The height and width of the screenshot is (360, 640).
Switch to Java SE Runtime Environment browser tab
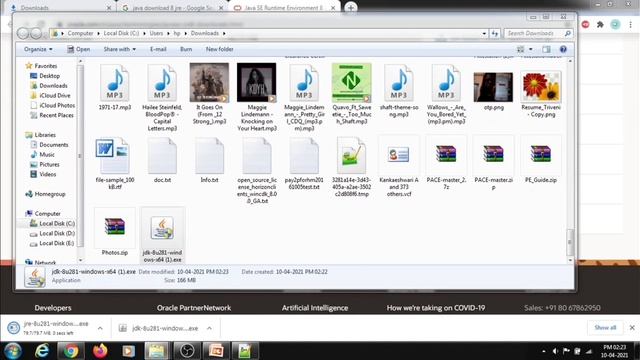284,7
